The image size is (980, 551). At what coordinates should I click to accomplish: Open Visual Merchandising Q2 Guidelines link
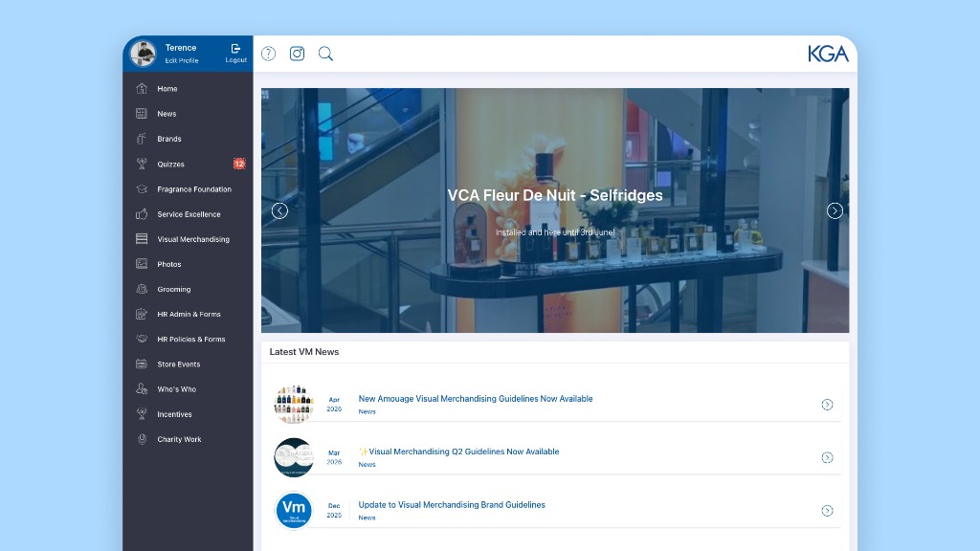click(x=458, y=452)
